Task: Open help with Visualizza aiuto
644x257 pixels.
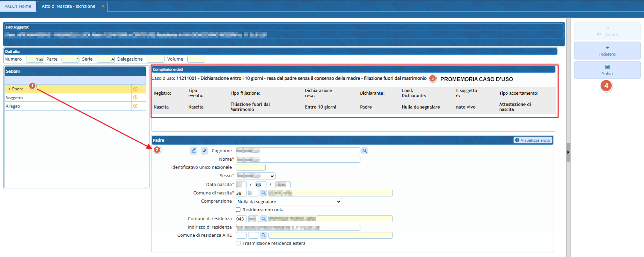Action: [x=533, y=140]
